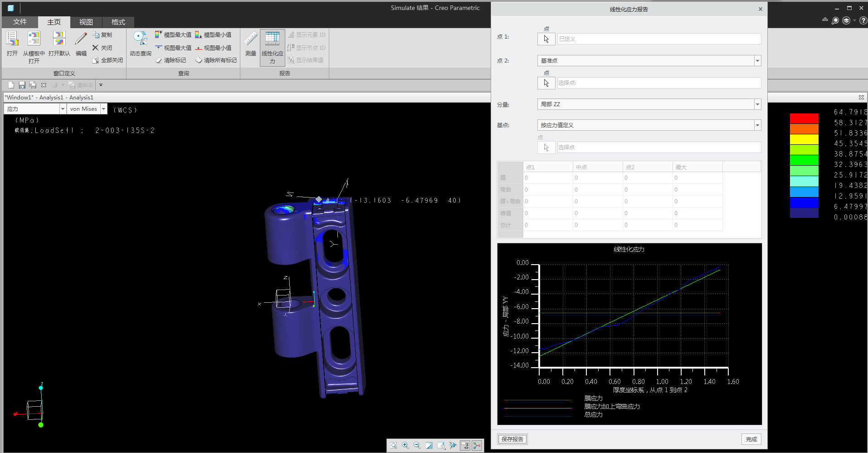Start Dynamic Query (动态查询)

(141, 44)
